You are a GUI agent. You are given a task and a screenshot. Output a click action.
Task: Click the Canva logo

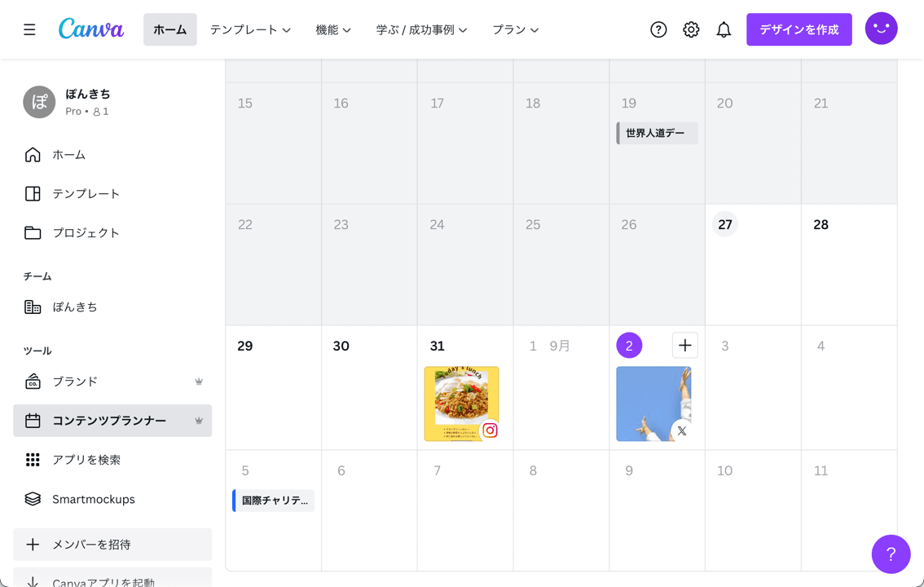[x=91, y=29]
